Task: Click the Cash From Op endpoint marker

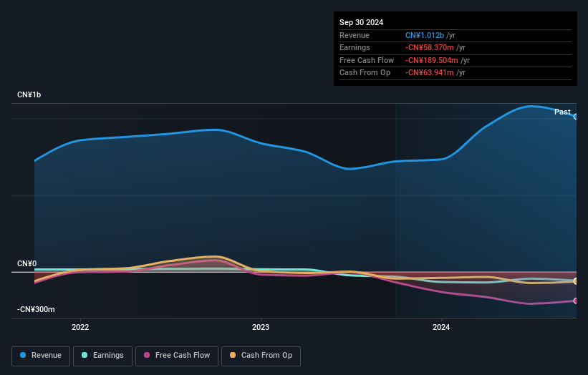Action: pos(576,281)
